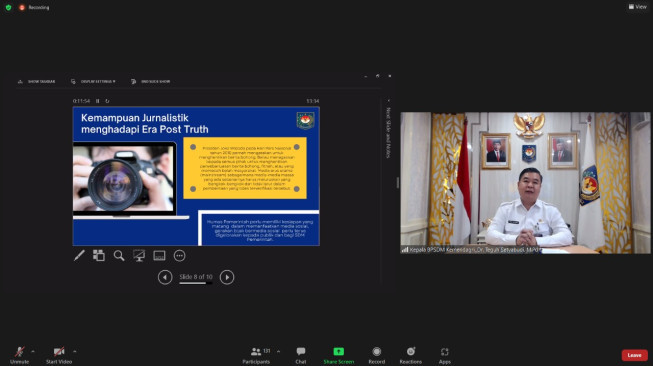Click the speaker's video tile

pos(525,183)
